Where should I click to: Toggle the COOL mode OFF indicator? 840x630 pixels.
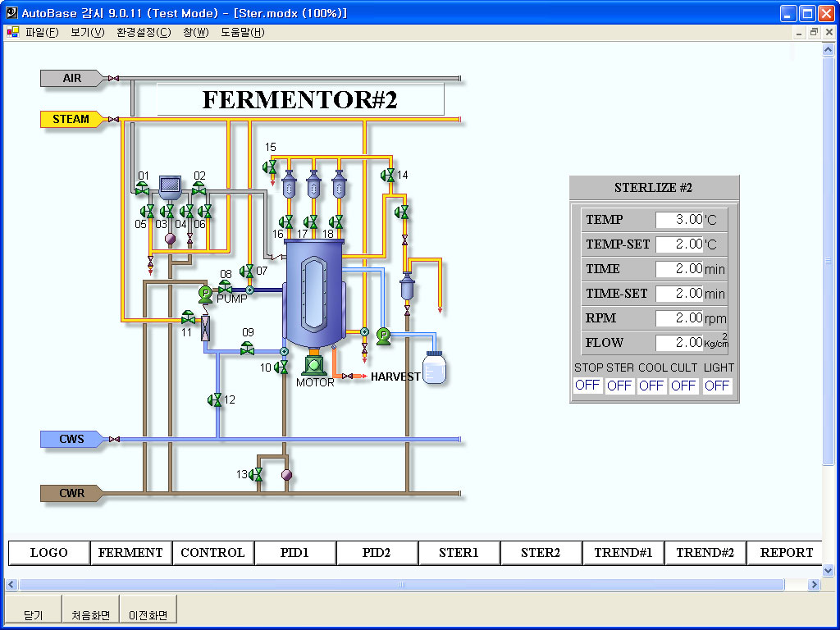[651, 386]
